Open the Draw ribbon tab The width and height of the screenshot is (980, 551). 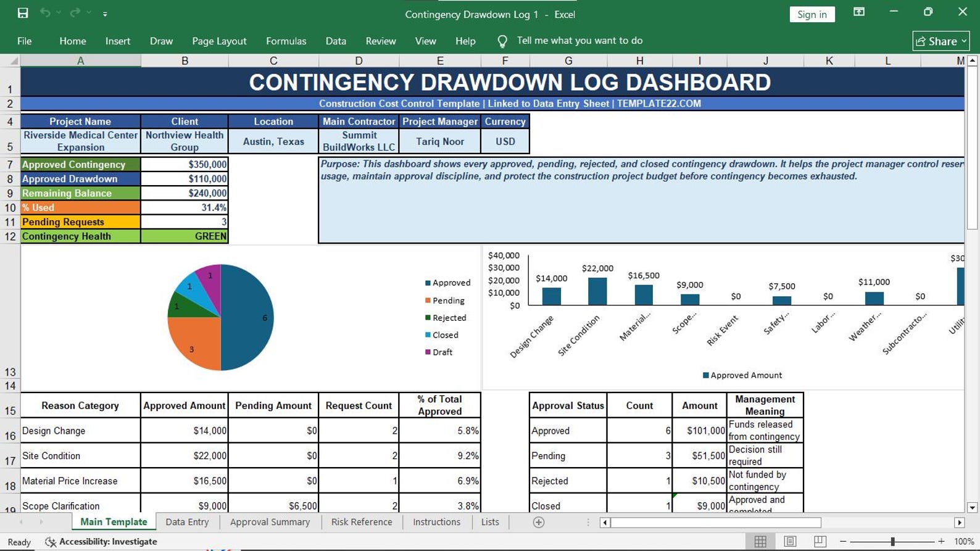pos(161,41)
